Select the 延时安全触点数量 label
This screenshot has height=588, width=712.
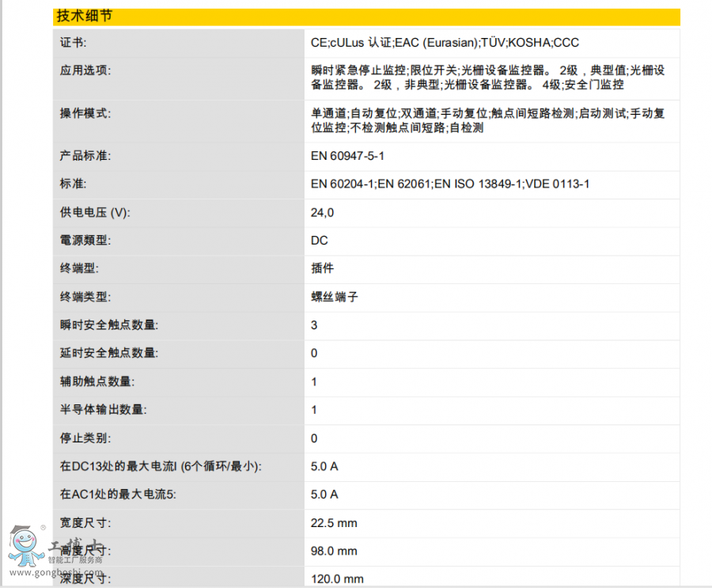coord(108,353)
